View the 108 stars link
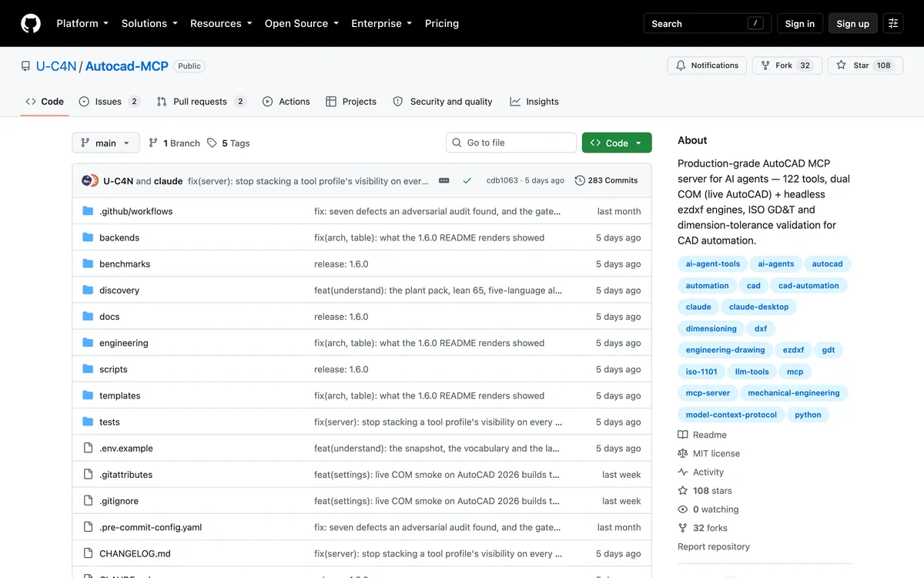Image resolution: width=924 pixels, height=578 pixels. (x=705, y=491)
